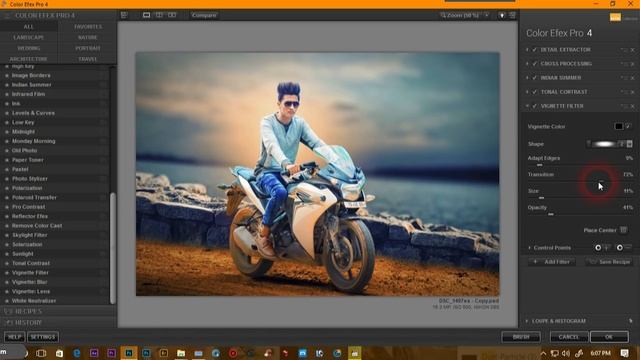Select single image view mode
Screen dimensions: 640x360
[146, 15]
